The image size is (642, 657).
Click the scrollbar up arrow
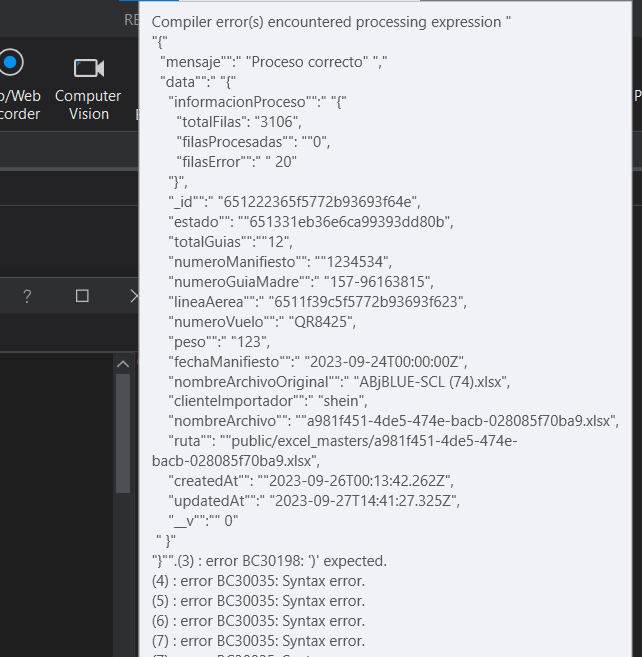coord(123,364)
